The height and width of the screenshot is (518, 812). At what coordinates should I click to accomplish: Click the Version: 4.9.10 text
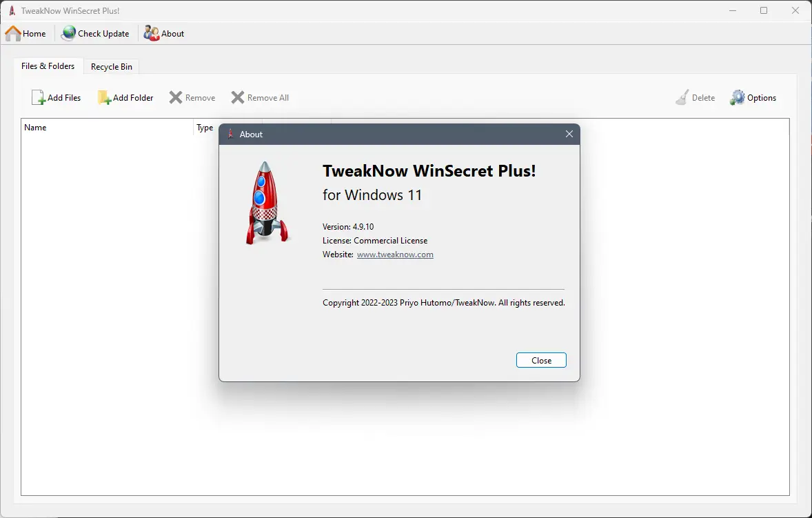click(x=348, y=227)
